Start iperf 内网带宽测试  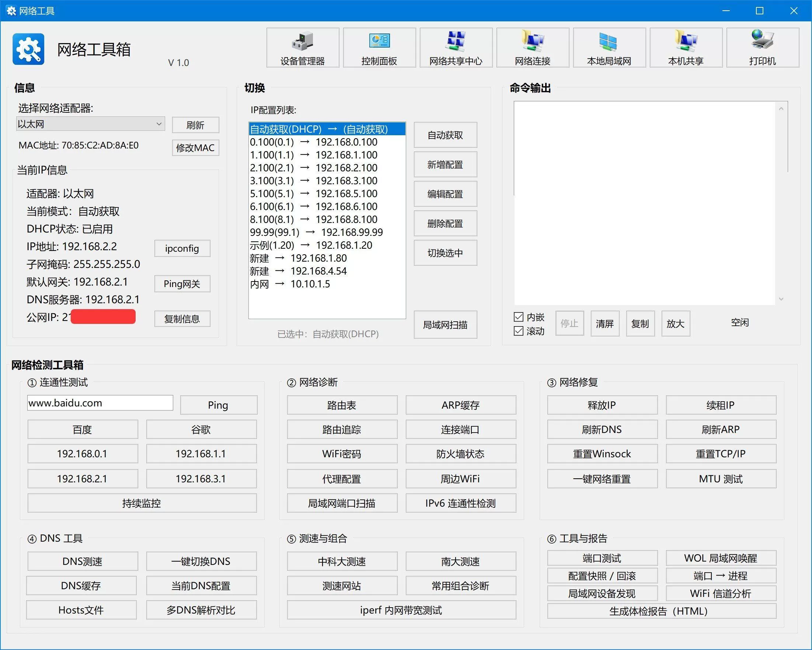401,610
